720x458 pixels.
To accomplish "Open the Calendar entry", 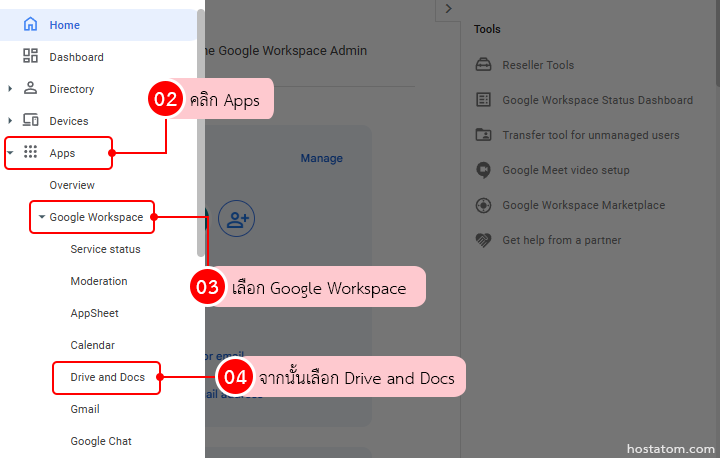I will tap(92, 345).
